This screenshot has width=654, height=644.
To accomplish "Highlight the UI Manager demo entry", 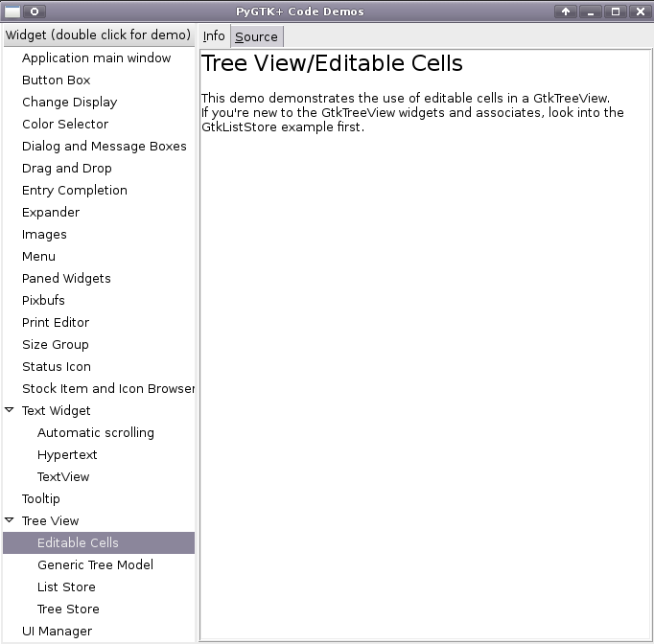I will click(58, 631).
